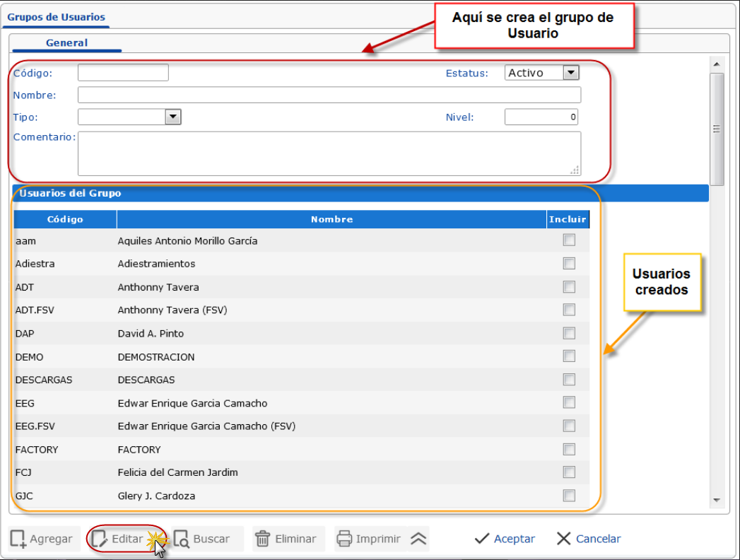Check Incluir for Aquiles Antonio Morillo García

tap(569, 240)
